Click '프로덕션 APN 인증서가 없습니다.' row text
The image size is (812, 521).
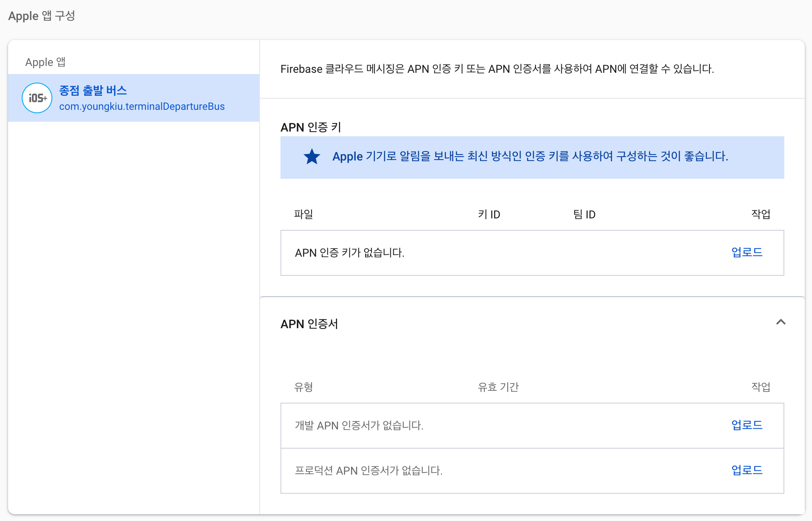(x=369, y=471)
